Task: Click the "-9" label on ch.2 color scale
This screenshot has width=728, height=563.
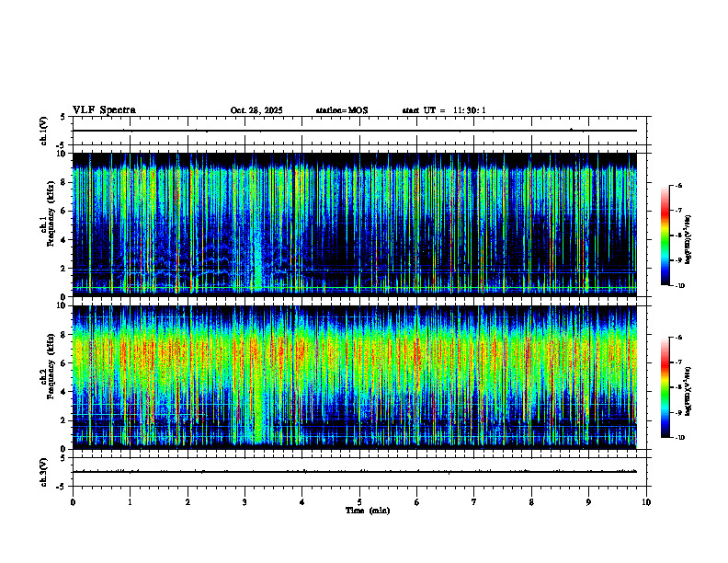Action: coord(678,412)
